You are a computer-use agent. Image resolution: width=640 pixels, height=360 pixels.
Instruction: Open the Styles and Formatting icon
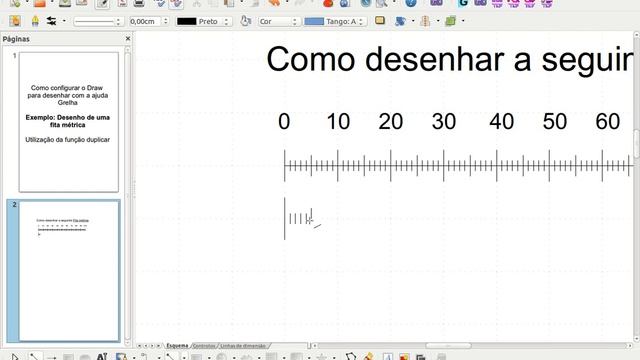[15, 21]
